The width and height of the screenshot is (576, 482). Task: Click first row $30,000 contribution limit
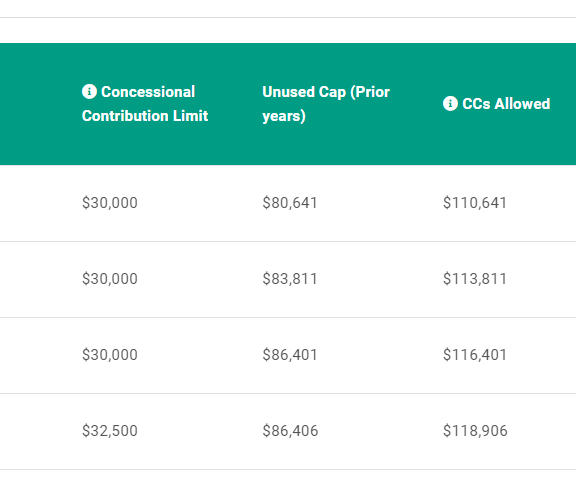(x=110, y=203)
